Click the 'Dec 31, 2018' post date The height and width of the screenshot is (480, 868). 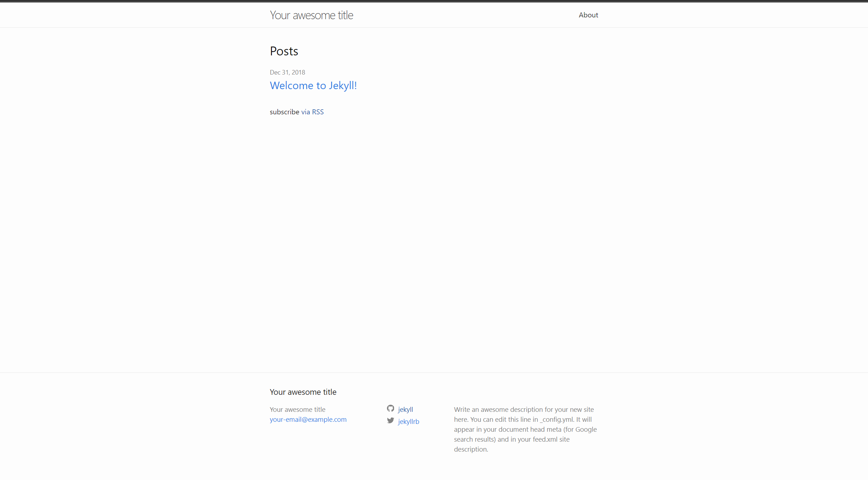pos(288,72)
